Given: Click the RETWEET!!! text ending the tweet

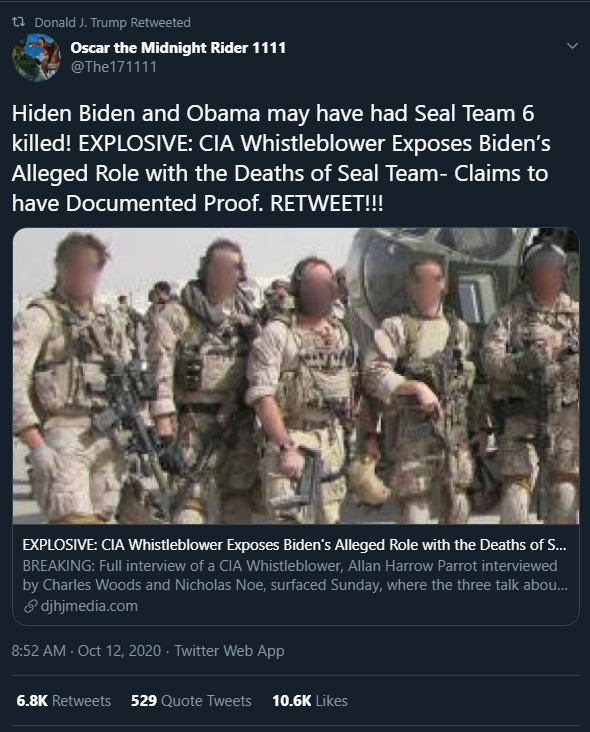Looking at the screenshot, I should point(327,203).
